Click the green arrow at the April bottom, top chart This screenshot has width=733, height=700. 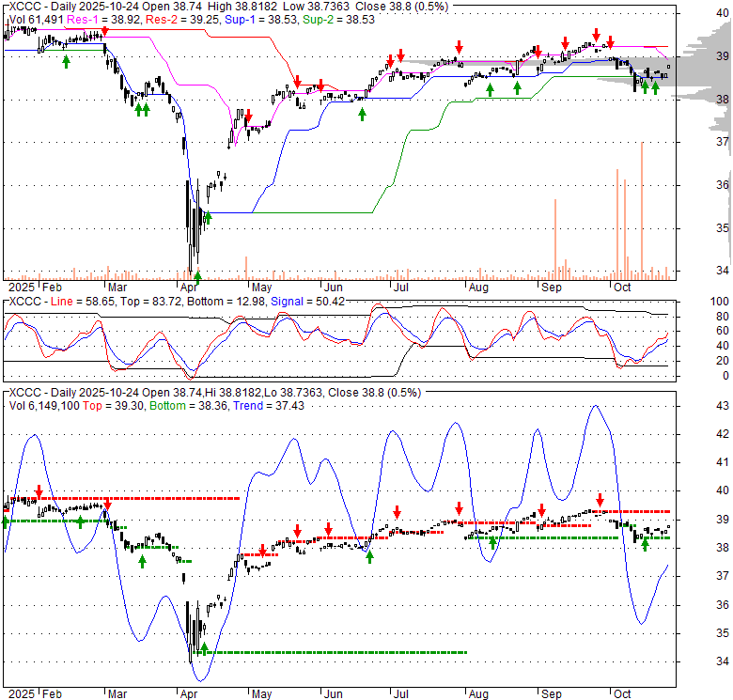pos(198,275)
